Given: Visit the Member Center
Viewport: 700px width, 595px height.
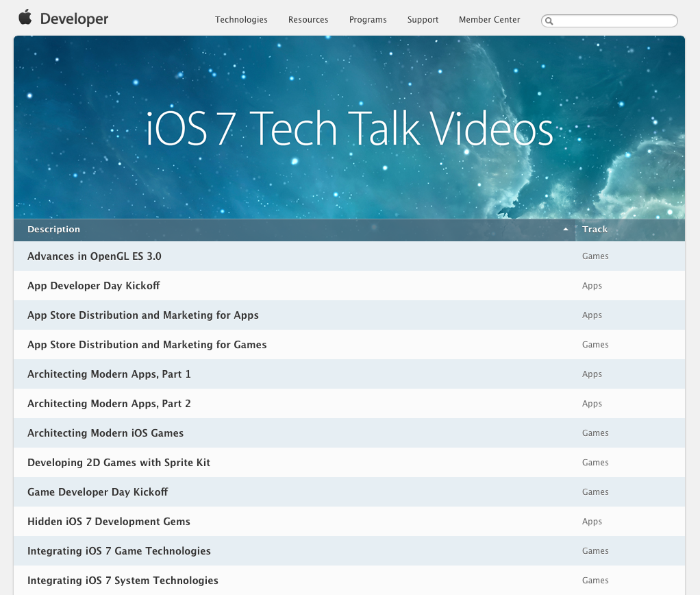Looking at the screenshot, I should 489,20.
